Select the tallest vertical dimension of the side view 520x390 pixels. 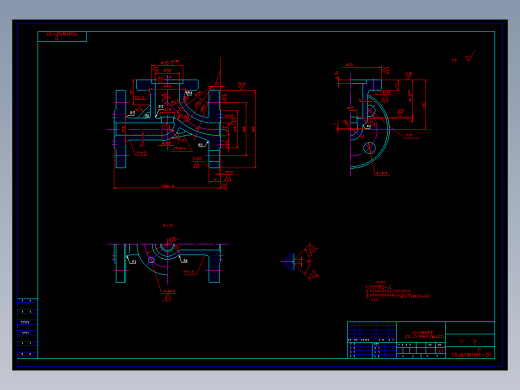tap(424, 104)
